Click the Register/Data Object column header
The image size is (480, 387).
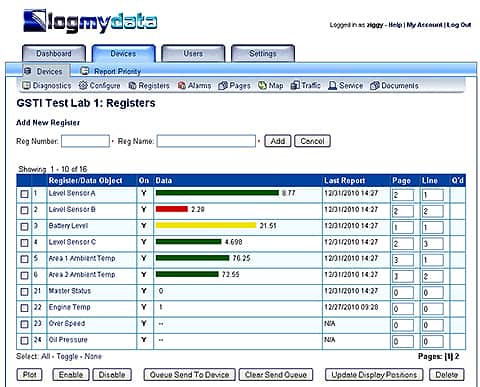click(x=85, y=181)
